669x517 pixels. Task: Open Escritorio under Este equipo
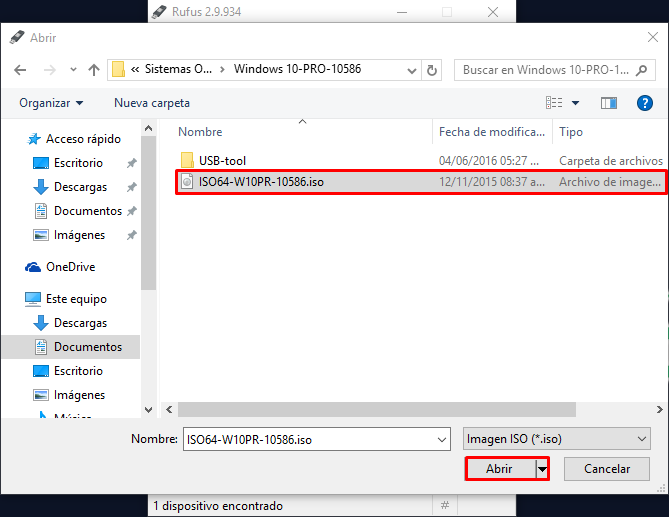[78, 371]
